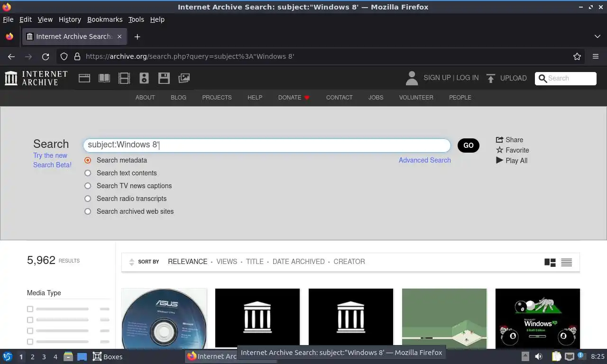
Task: Open the Tools menu
Action: 136,19
